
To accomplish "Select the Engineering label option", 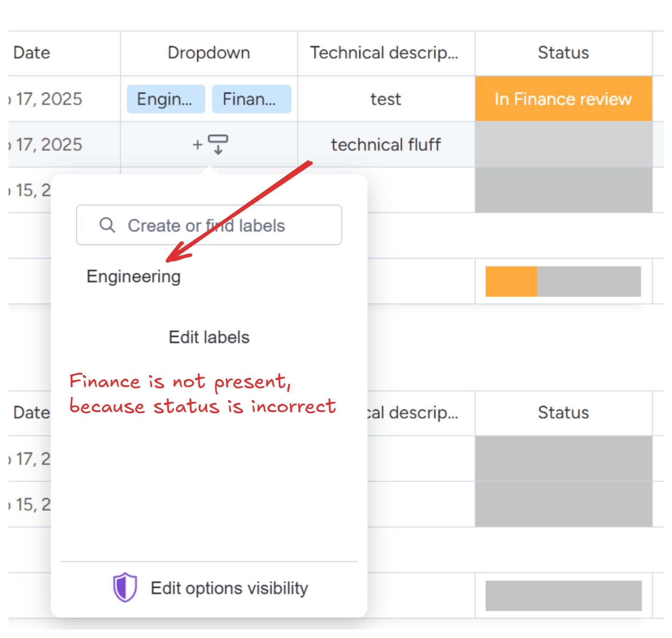I will coord(134,276).
